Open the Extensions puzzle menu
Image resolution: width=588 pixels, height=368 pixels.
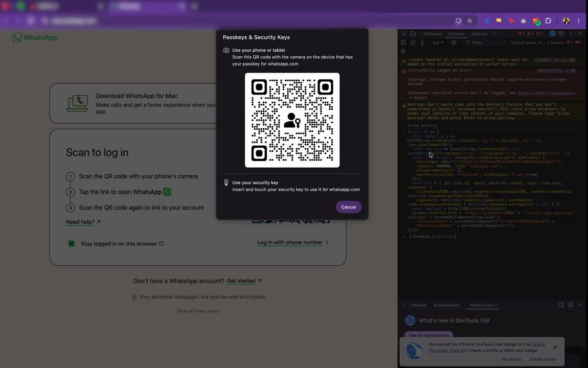tap(548, 21)
